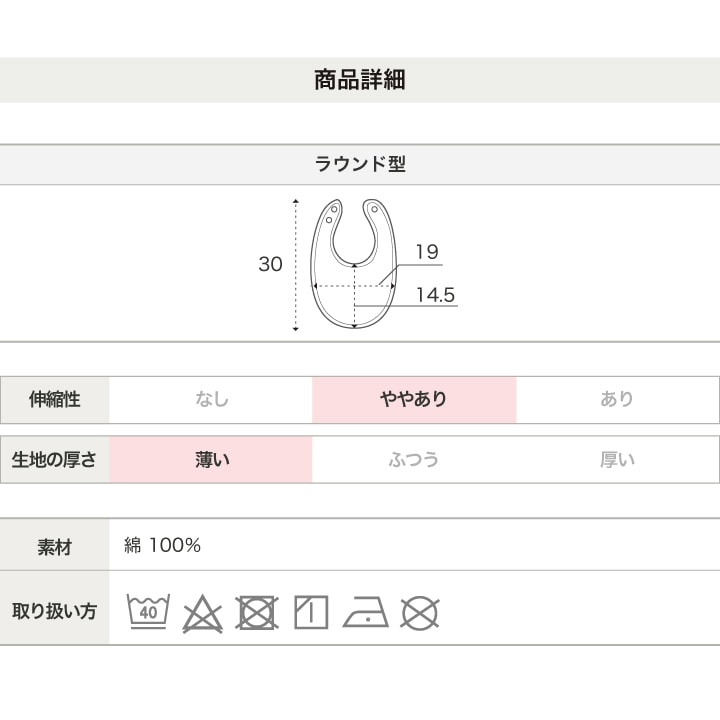
Task: Select the あり stretch option
Action: coord(617,399)
